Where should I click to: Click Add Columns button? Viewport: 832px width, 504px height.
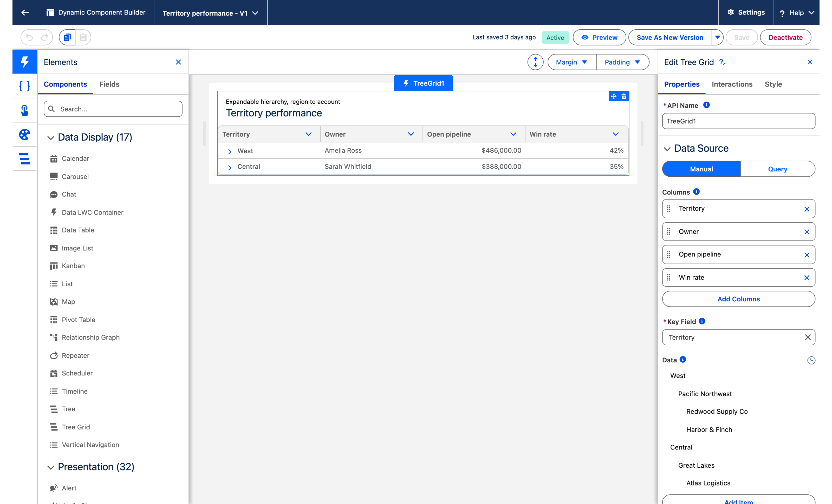point(738,299)
